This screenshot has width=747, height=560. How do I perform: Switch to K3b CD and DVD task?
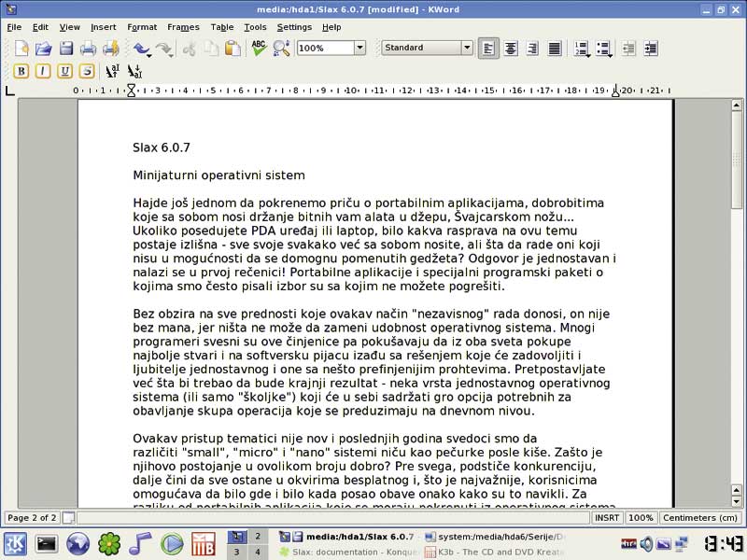[496, 552]
